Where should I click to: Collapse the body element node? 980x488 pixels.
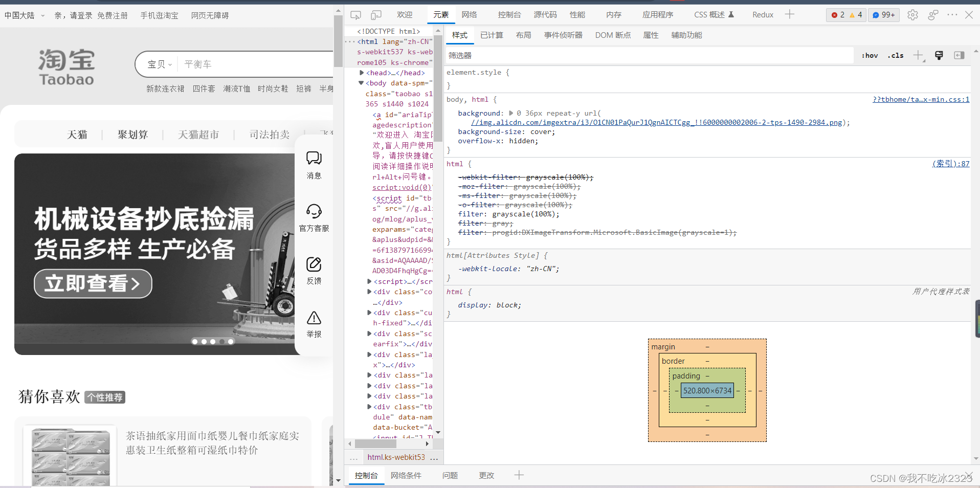(x=361, y=83)
